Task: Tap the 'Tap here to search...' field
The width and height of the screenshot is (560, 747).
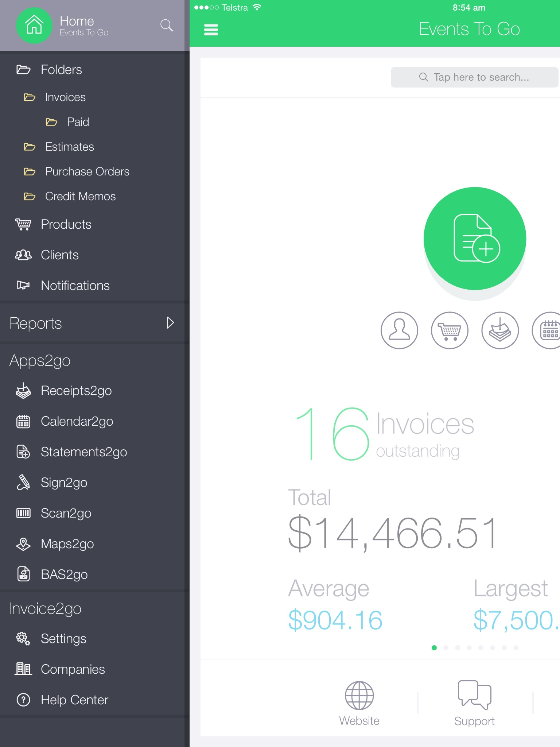Action: [474, 77]
